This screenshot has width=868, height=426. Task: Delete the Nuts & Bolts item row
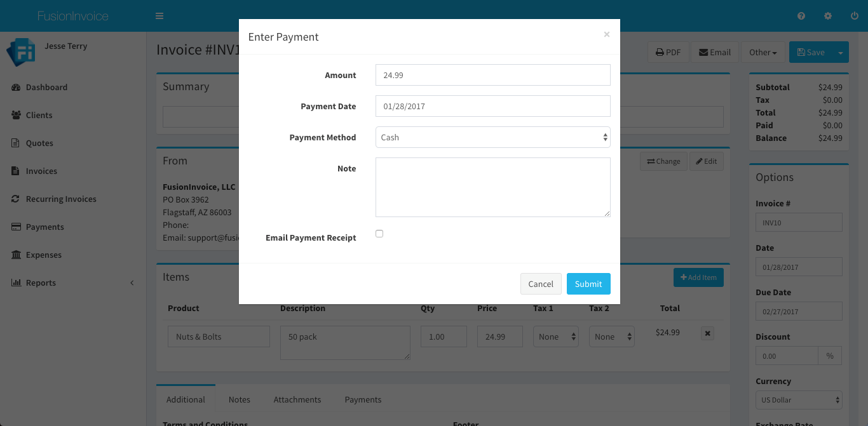point(708,333)
